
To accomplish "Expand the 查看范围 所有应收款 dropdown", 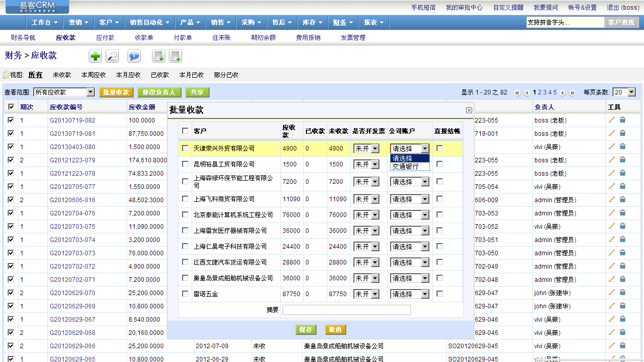I will 91,92.
